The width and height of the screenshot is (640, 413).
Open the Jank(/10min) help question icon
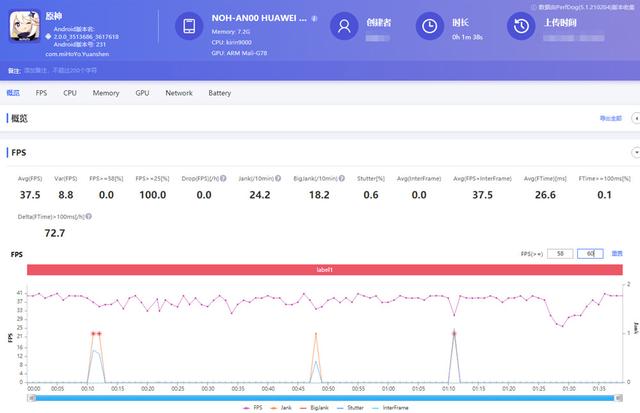(x=278, y=178)
